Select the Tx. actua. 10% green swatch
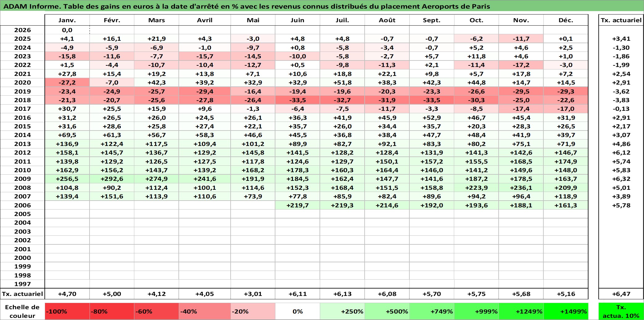Screen dimensions: 644x320 point(621,311)
